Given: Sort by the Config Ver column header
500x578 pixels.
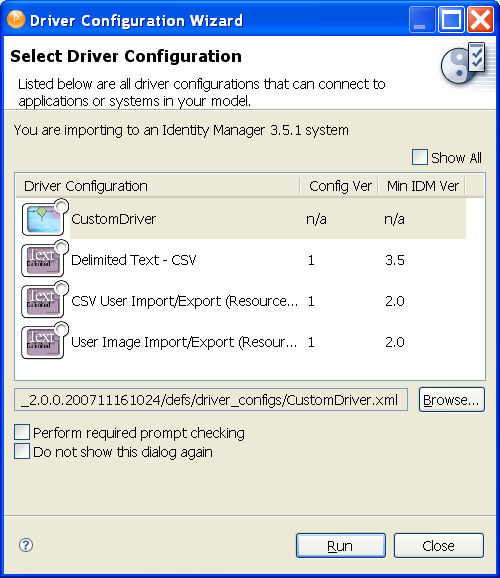Looking at the screenshot, I should (340, 186).
